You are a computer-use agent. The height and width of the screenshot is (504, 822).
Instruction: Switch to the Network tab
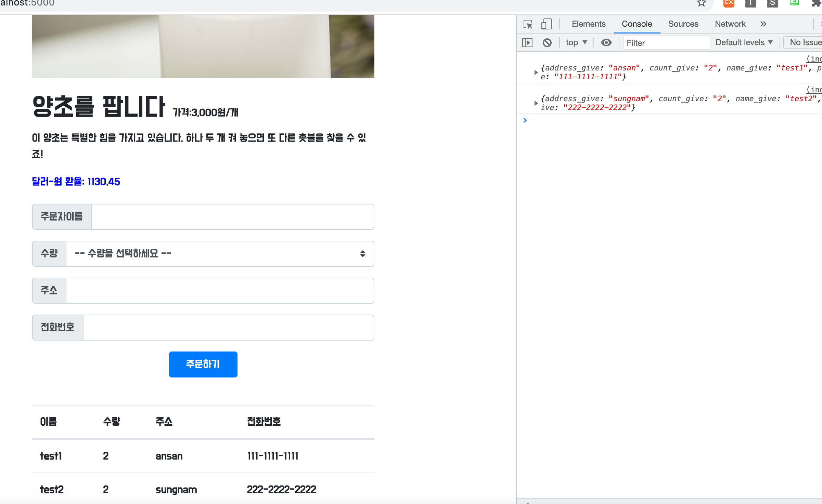tap(730, 24)
